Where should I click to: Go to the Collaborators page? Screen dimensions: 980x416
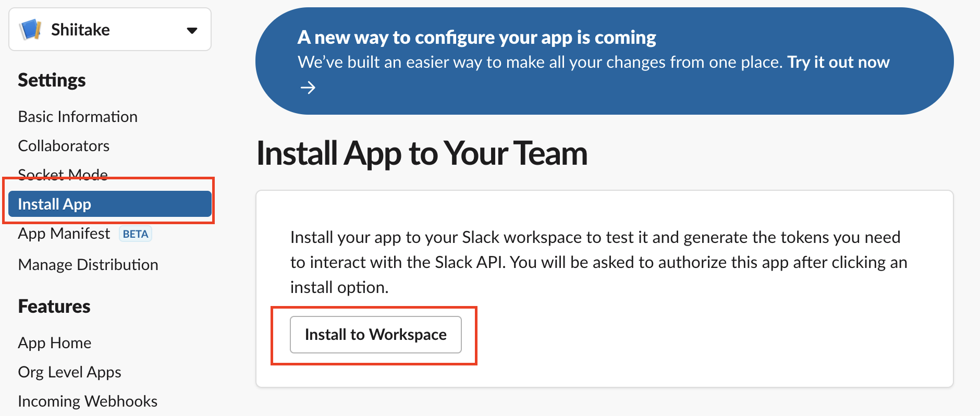point(64,145)
